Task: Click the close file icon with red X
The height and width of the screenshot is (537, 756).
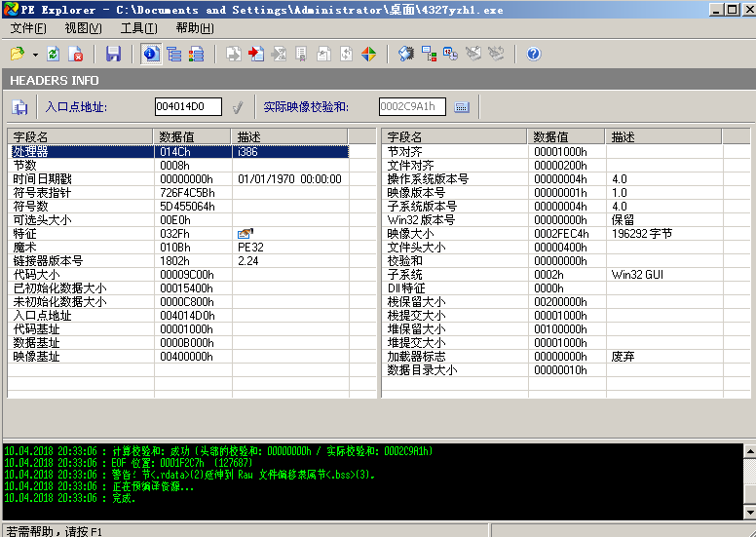Action: (x=76, y=54)
